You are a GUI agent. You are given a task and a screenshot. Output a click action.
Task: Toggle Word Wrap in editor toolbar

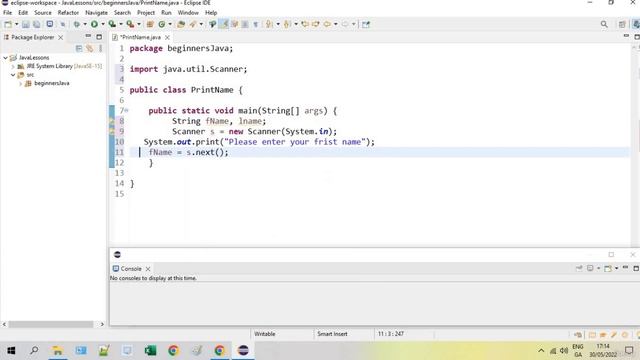(x=235, y=24)
